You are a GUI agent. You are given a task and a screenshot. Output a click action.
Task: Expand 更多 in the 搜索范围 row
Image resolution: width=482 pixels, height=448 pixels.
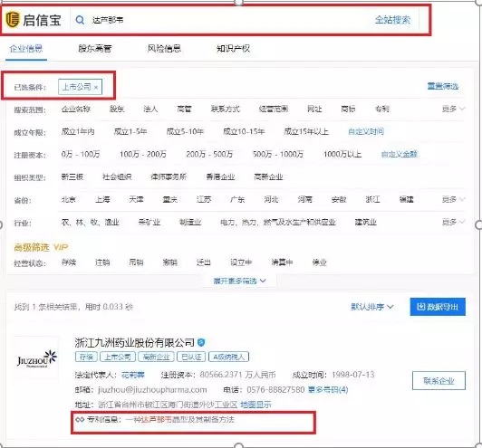(453, 109)
